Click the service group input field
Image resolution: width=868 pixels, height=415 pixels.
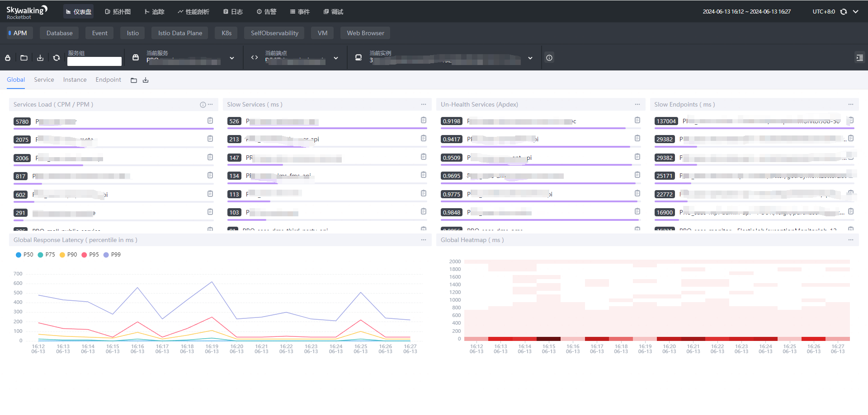[94, 61]
